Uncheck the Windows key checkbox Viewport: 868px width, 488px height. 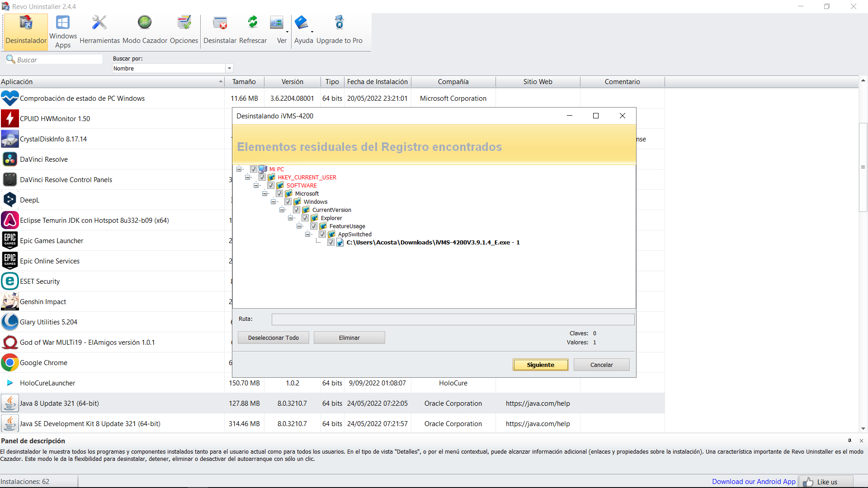288,202
